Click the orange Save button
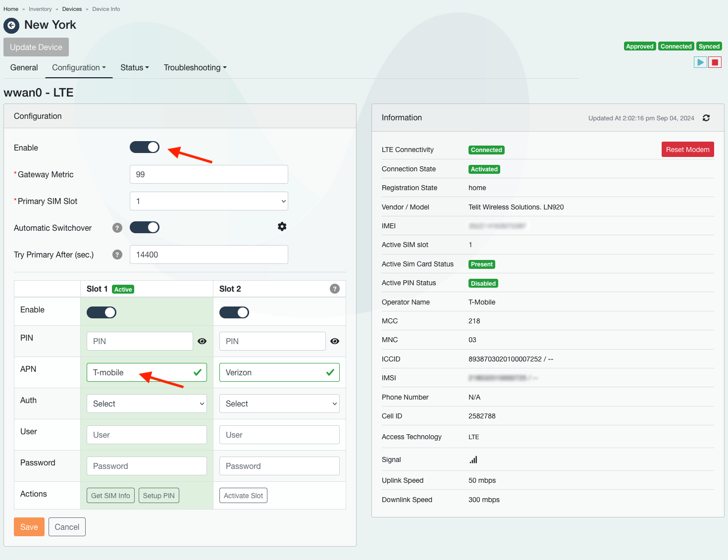Image resolution: width=728 pixels, height=560 pixels. [29, 527]
